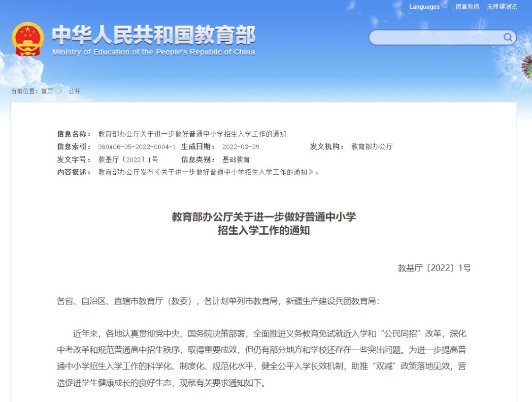This screenshot has width=532, height=402.
Task: Click the 发文机构 label
Action: [327, 147]
